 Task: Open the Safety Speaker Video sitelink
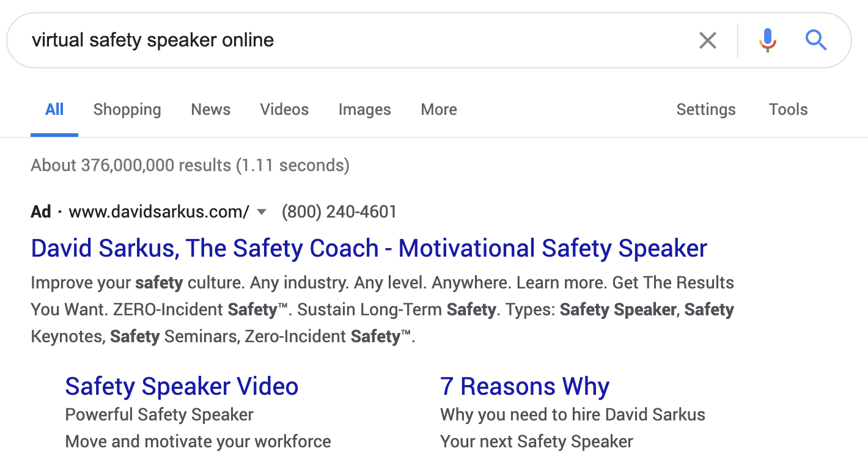point(182,386)
